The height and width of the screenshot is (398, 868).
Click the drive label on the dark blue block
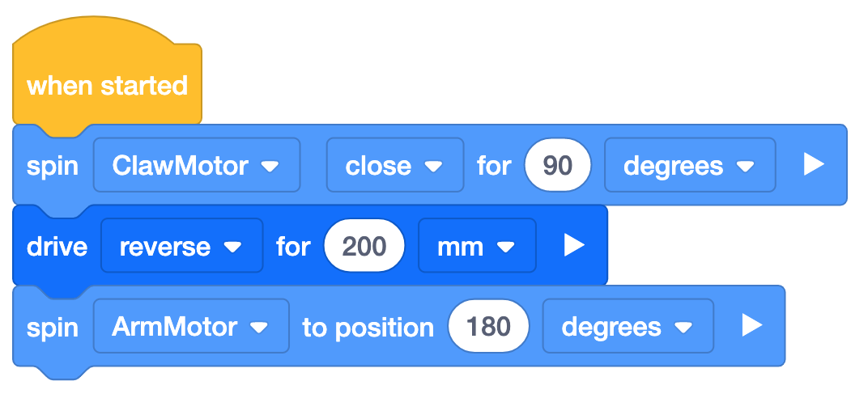[x=57, y=246]
